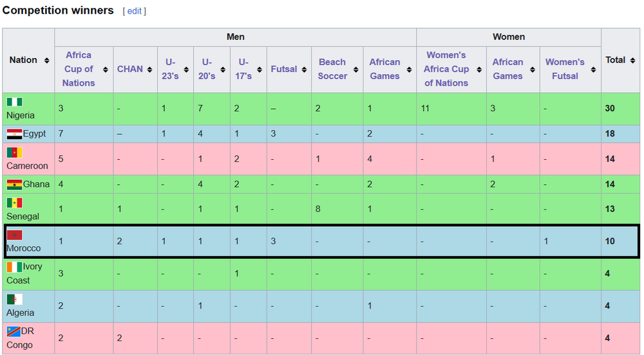Screen dimensions: 644x355
Task: Sort table by Nation column arrows
Action: point(47,61)
